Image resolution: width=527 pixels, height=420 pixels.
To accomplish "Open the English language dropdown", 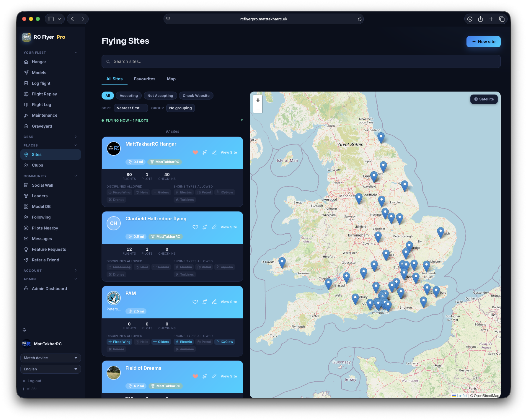I will (x=50, y=369).
